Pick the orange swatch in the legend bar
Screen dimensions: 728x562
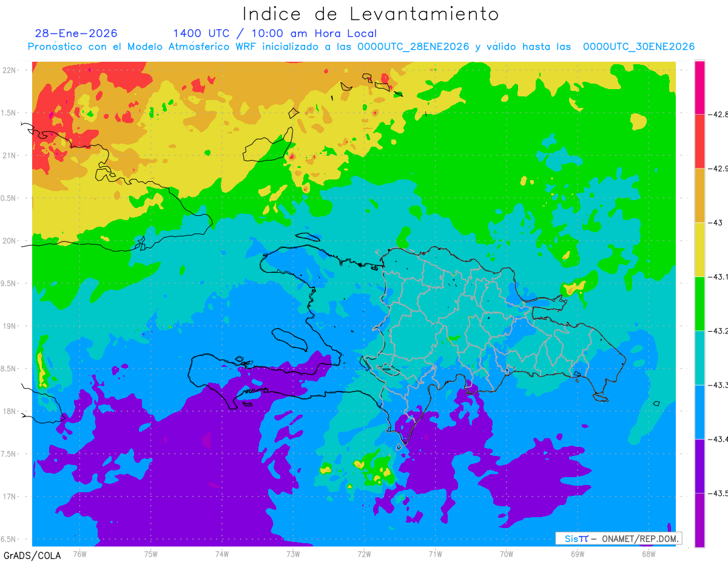click(x=699, y=195)
